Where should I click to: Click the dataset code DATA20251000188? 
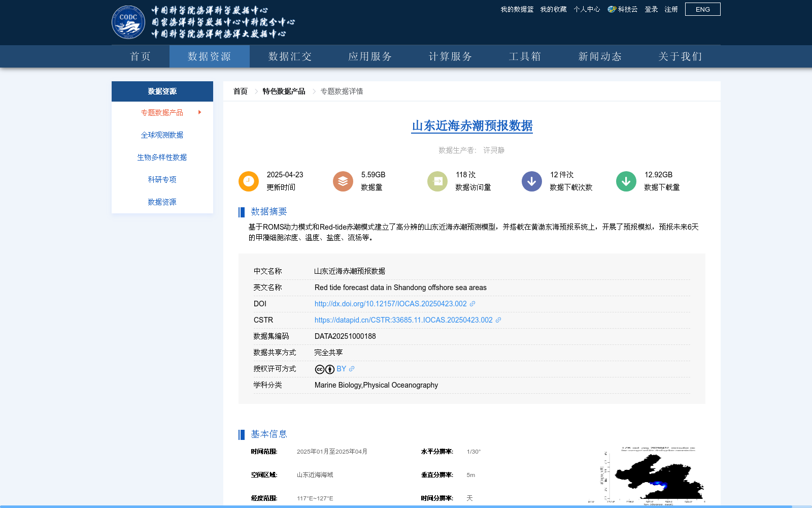pos(345,336)
